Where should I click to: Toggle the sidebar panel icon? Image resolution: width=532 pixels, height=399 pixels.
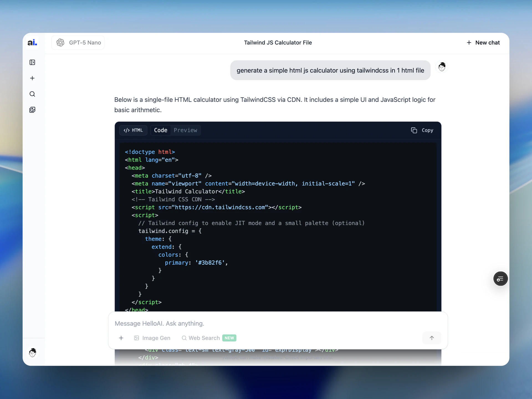[32, 62]
